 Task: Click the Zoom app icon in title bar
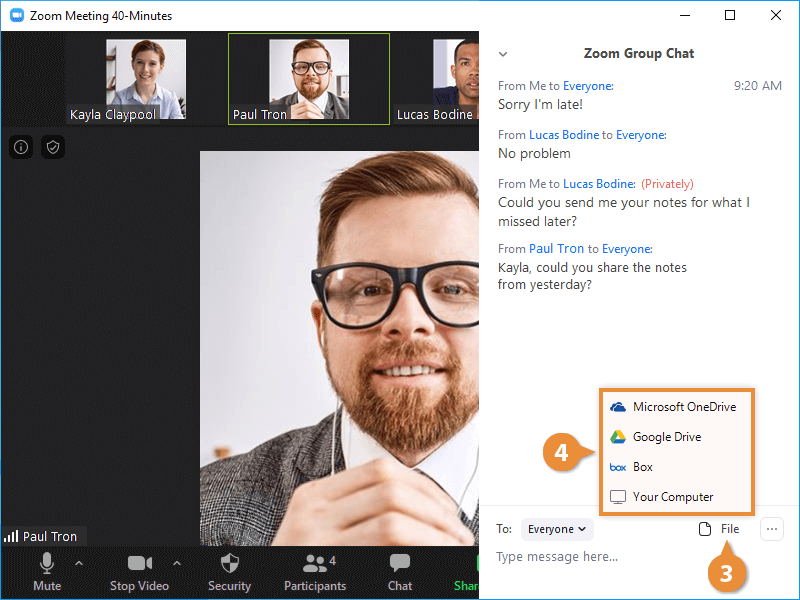pos(17,15)
